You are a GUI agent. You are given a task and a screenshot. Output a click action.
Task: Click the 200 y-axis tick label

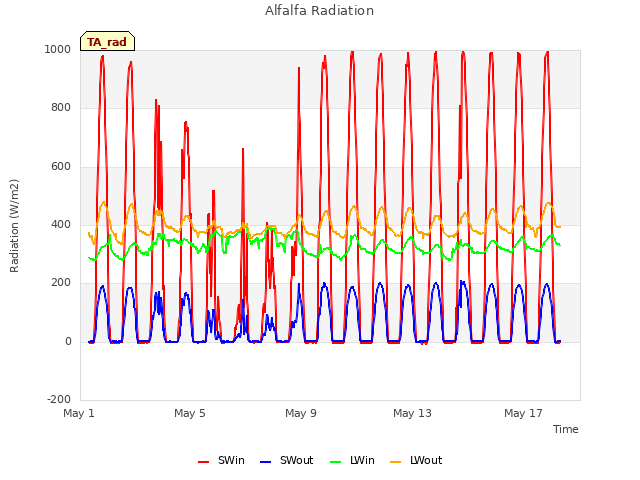tap(61, 282)
